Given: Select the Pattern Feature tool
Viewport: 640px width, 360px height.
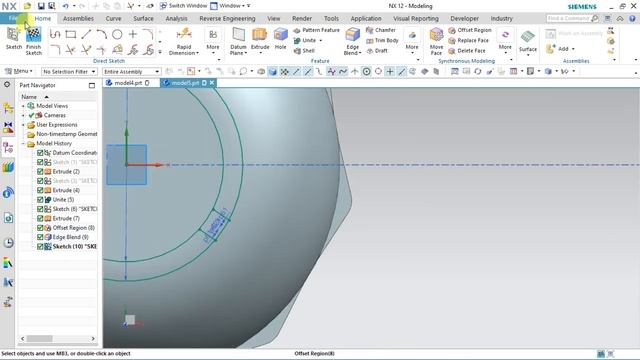Looking at the screenshot, I should (316, 30).
